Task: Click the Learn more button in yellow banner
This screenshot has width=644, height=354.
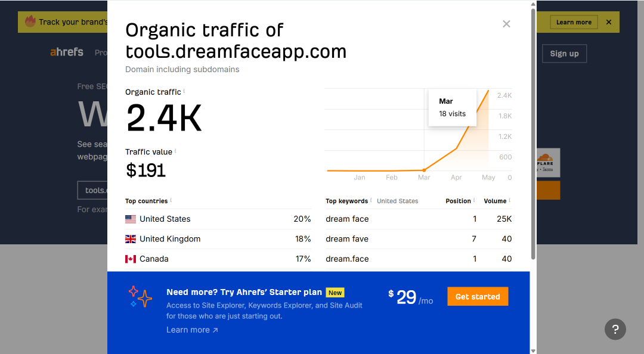Action: pos(574,22)
